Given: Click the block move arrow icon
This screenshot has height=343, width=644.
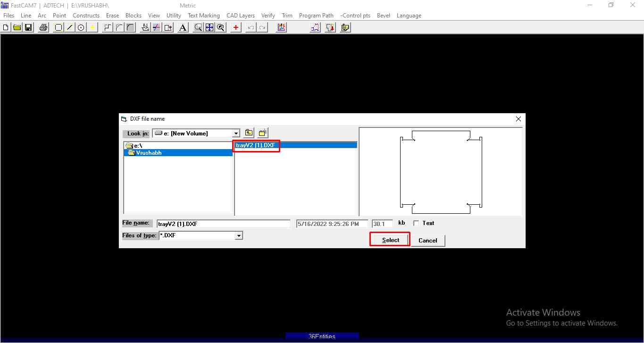Looking at the screenshot, I should (168, 27).
